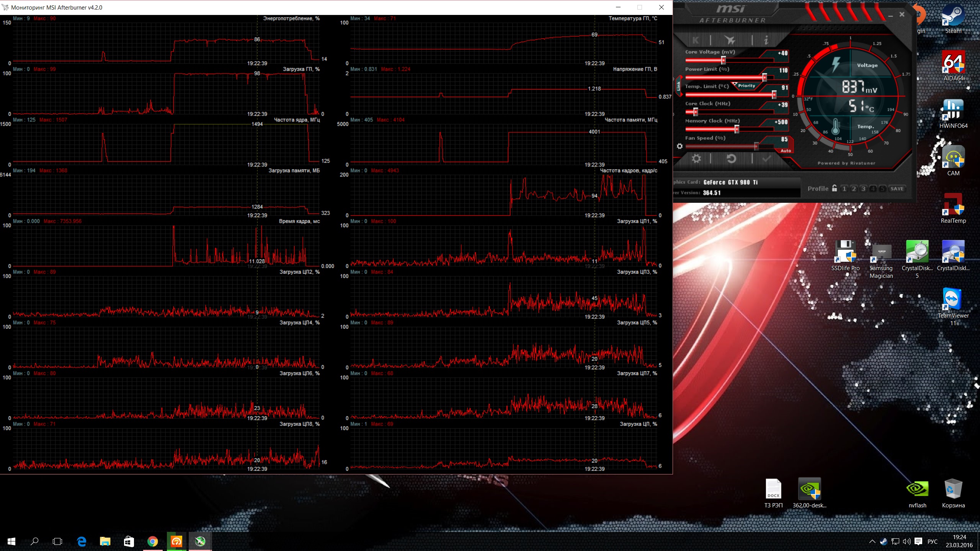Show hidden system tray icons chevron
This screenshot has width=980, height=551.
(x=872, y=541)
